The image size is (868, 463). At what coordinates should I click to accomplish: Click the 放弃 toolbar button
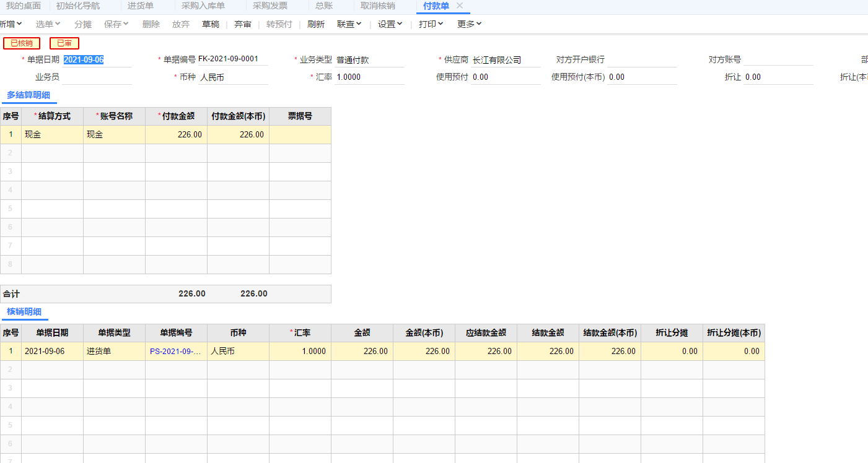(181, 24)
